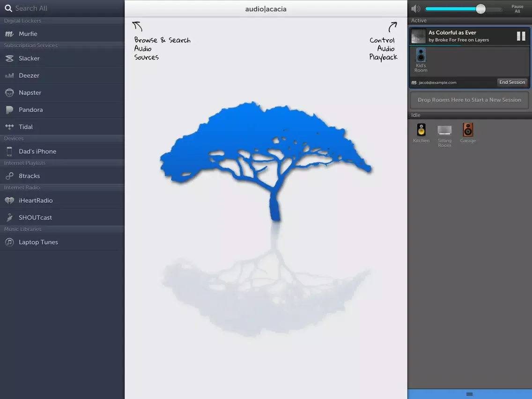Click the Music Libraries section header
This screenshot has height=399, width=532.
(x=62, y=229)
